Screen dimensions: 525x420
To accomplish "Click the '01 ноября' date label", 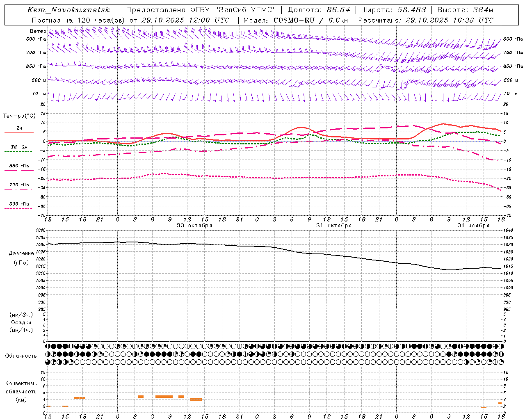I will tap(473, 226).
